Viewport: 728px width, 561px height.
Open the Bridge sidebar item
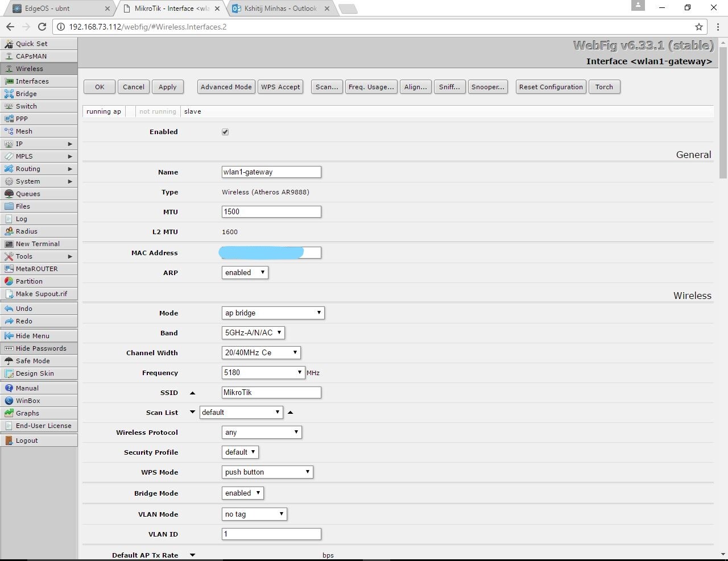[39, 94]
